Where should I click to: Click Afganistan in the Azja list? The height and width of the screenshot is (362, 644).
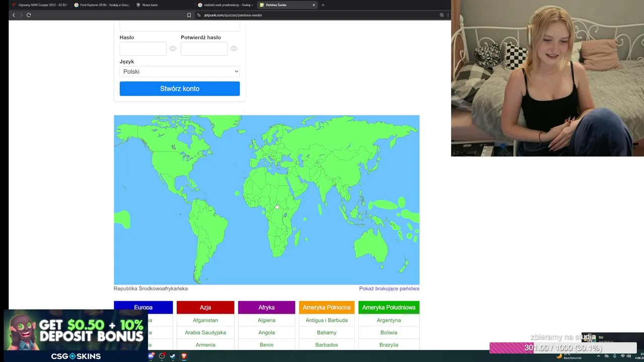tap(205, 320)
